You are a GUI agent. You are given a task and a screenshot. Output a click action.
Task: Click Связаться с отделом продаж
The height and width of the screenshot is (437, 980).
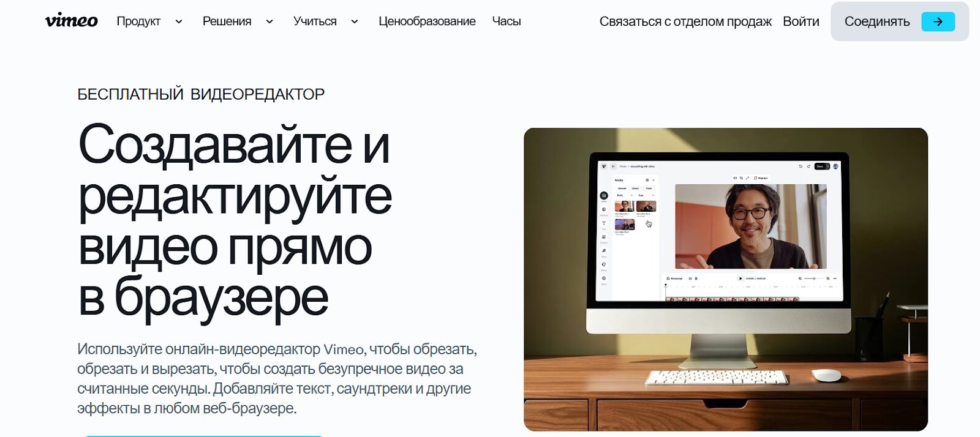685,21
